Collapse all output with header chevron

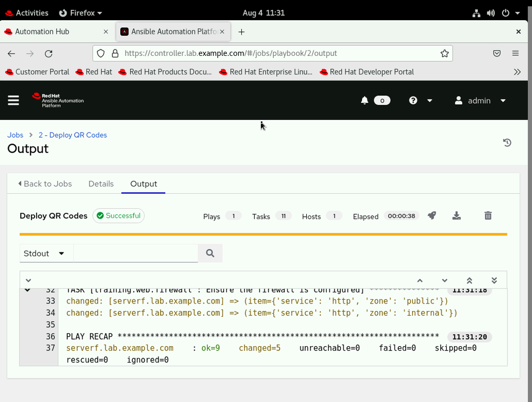coord(28,281)
